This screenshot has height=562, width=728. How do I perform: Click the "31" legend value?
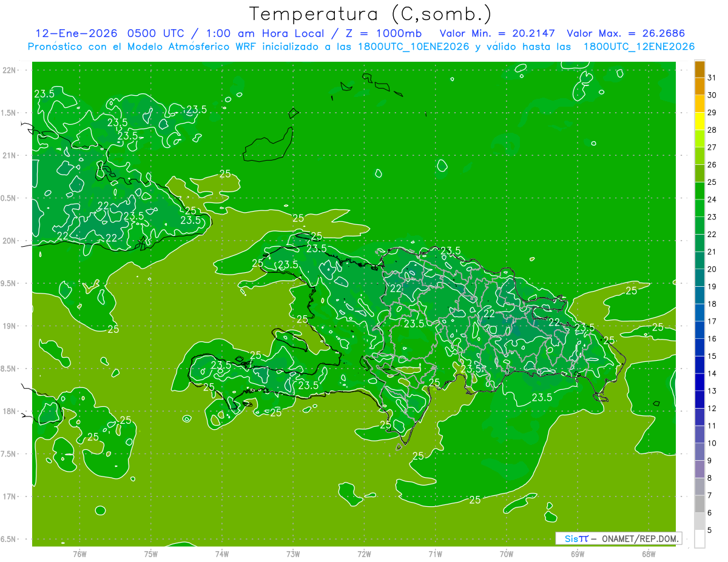pyautogui.click(x=712, y=78)
